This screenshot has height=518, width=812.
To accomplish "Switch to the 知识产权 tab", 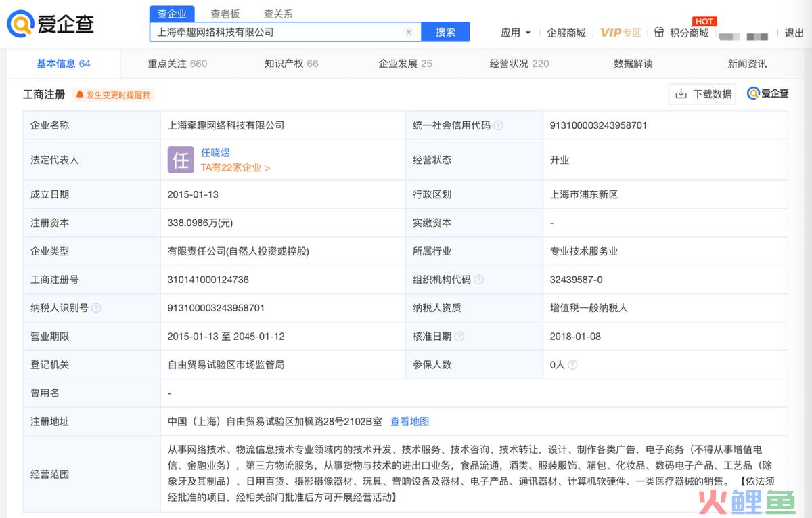I will (x=291, y=64).
